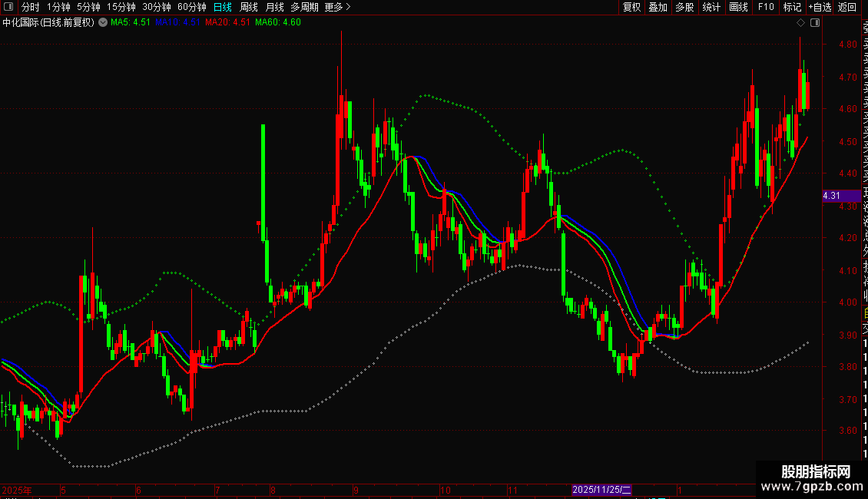This screenshot has width=868, height=499.
Task: Switch to 分时 intraday view
Action: pyautogui.click(x=31, y=7)
